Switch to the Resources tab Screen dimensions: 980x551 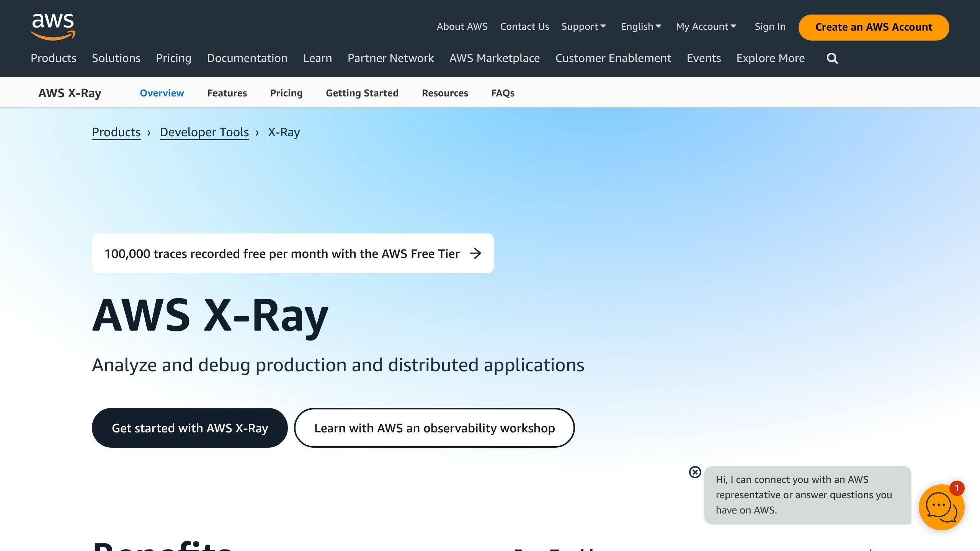point(445,93)
